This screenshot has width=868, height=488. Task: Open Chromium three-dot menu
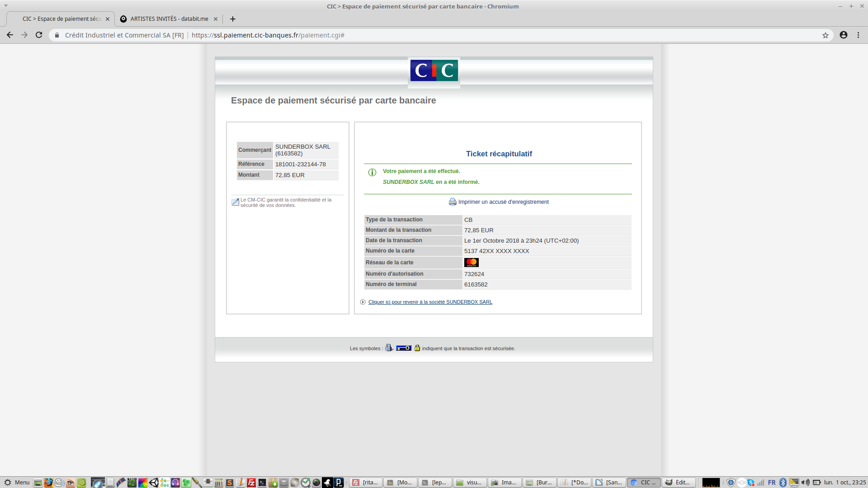(x=858, y=35)
